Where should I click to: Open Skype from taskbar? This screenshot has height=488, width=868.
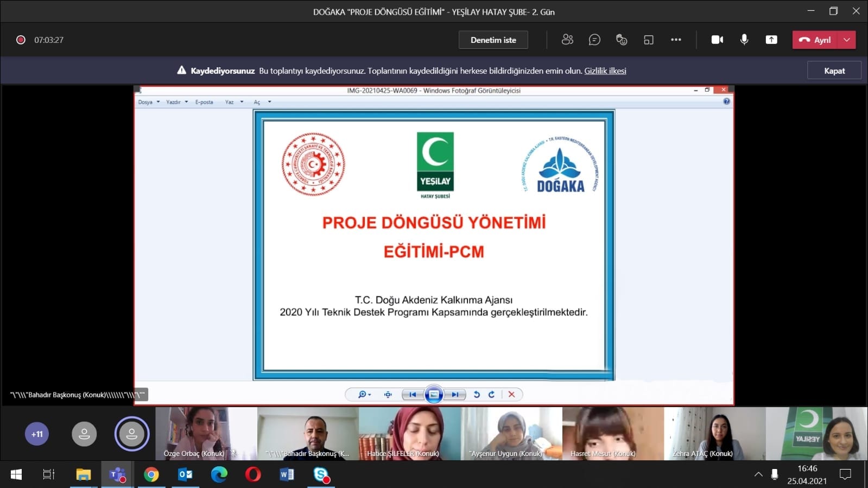pos(321,474)
